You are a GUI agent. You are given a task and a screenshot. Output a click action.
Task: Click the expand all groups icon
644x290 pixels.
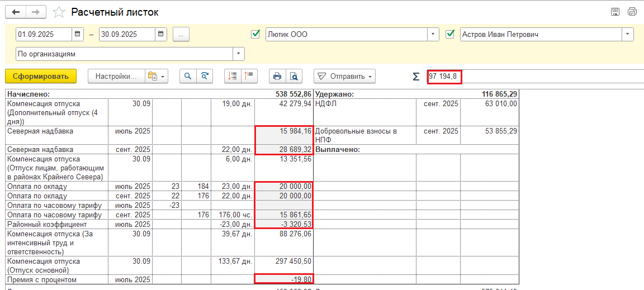pos(233,77)
